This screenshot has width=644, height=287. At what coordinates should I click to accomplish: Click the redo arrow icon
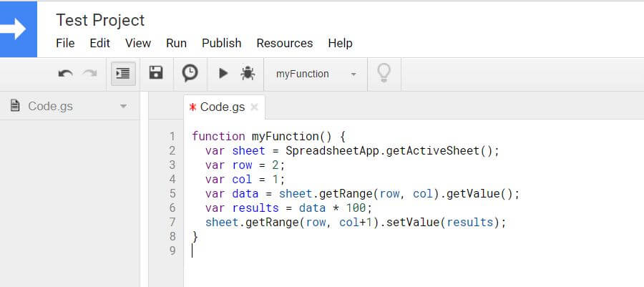tap(89, 74)
